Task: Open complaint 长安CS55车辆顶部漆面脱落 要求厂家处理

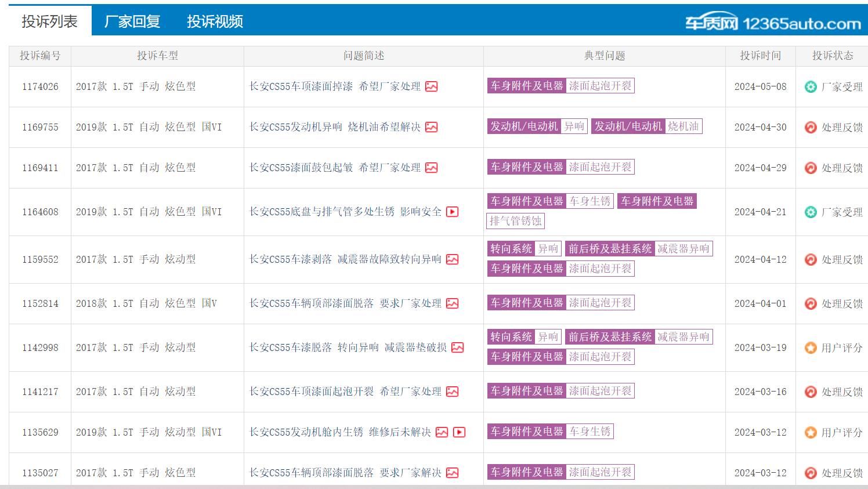Action: [x=345, y=303]
